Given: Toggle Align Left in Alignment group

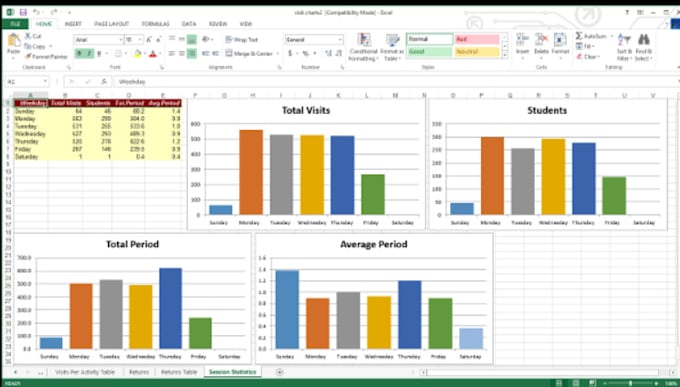Looking at the screenshot, I should 172,54.
